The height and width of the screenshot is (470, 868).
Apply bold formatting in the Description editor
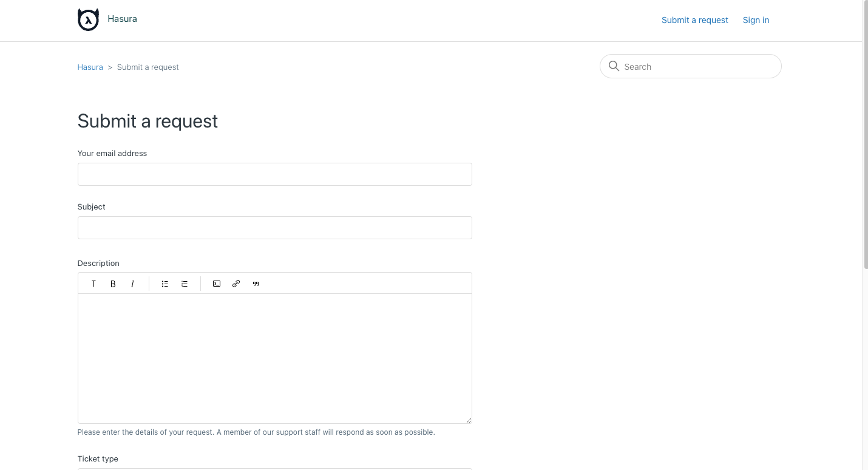coord(113,284)
